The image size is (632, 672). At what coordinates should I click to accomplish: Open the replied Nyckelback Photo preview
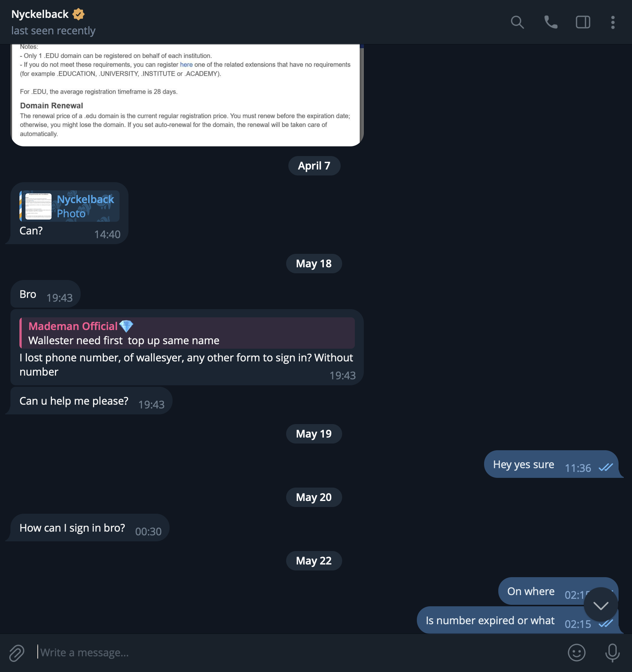69,206
